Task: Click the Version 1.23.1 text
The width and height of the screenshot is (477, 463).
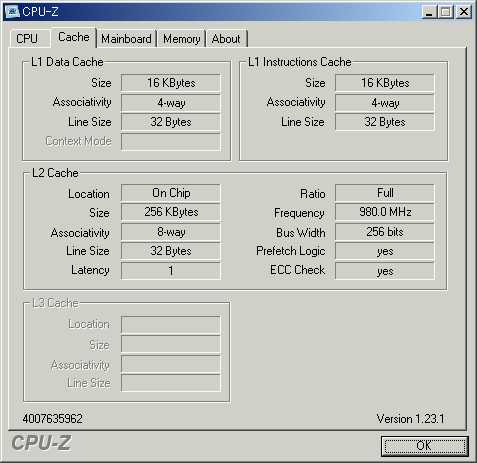Action: pos(411,419)
